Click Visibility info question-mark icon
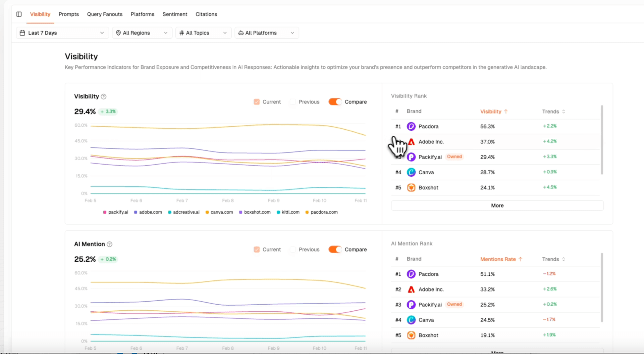This screenshot has height=354, width=644. coord(104,96)
